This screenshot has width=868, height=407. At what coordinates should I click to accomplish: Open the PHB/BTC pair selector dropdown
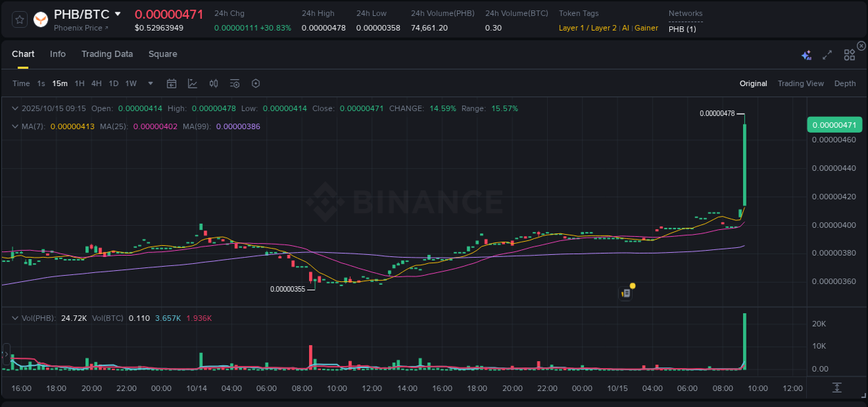[x=117, y=13]
